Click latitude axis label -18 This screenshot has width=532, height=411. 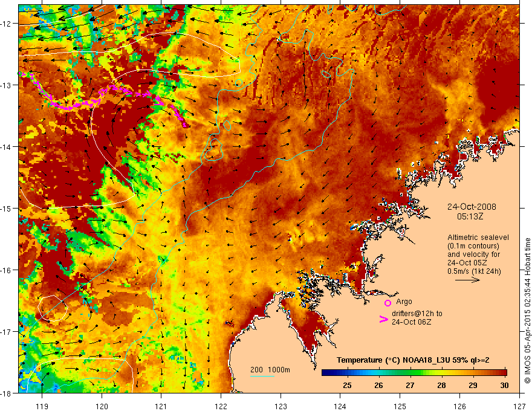(7, 393)
